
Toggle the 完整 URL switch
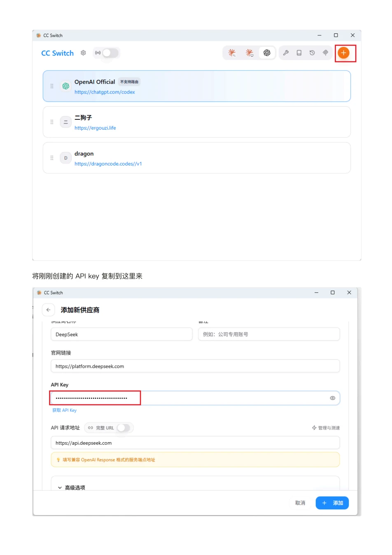coord(124,428)
